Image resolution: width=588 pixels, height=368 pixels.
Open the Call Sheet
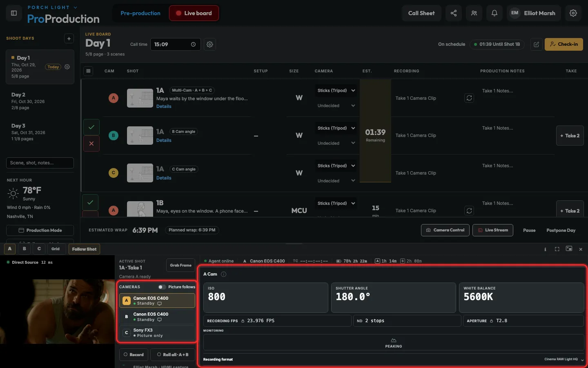[x=421, y=13]
